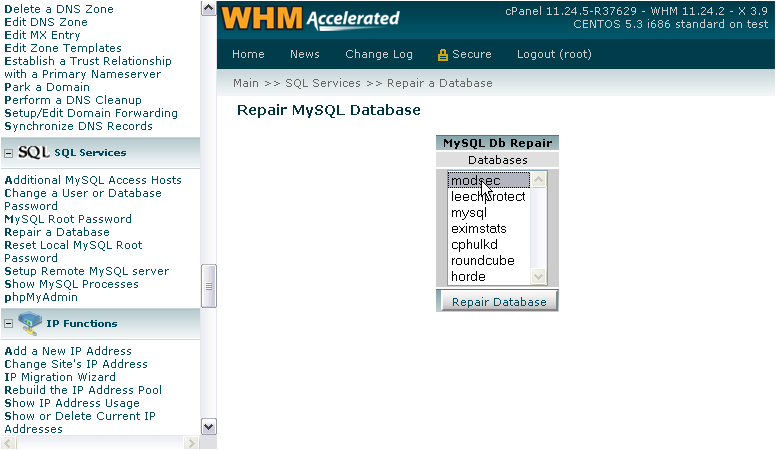The image size is (776, 450).
Task: Open Edit DNS Zone link
Action: pyautogui.click(x=46, y=22)
